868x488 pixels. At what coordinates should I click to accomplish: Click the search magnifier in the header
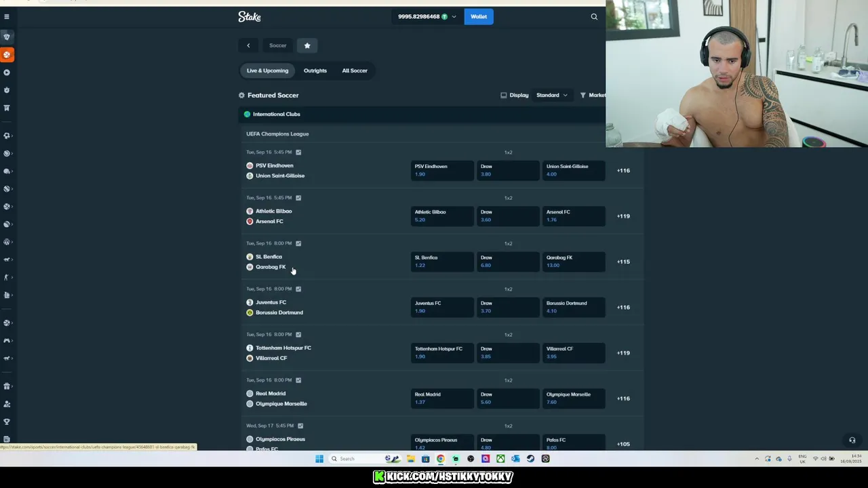(594, 17)
